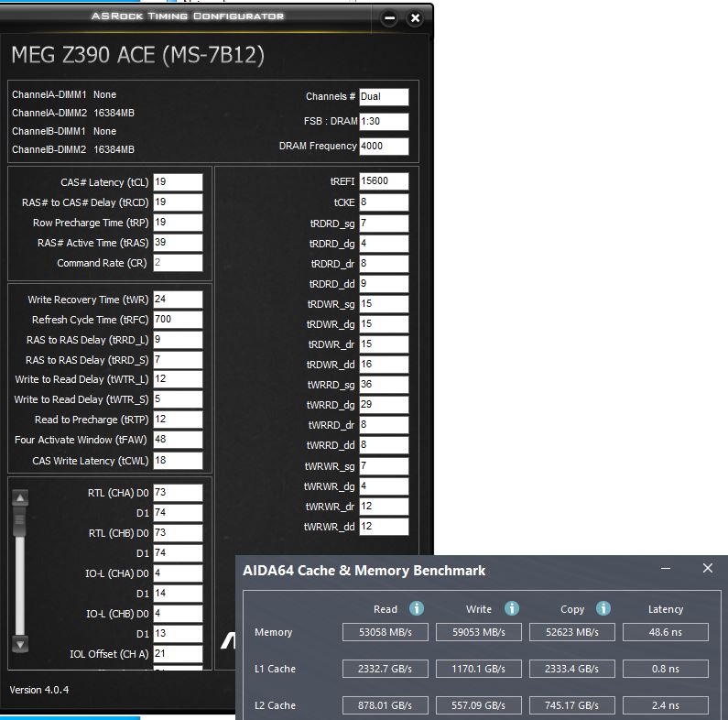This screenshot has height=720, width=728.
Task: Click the scroll down arrow in RTL panel
Action: tap(20, 644)
